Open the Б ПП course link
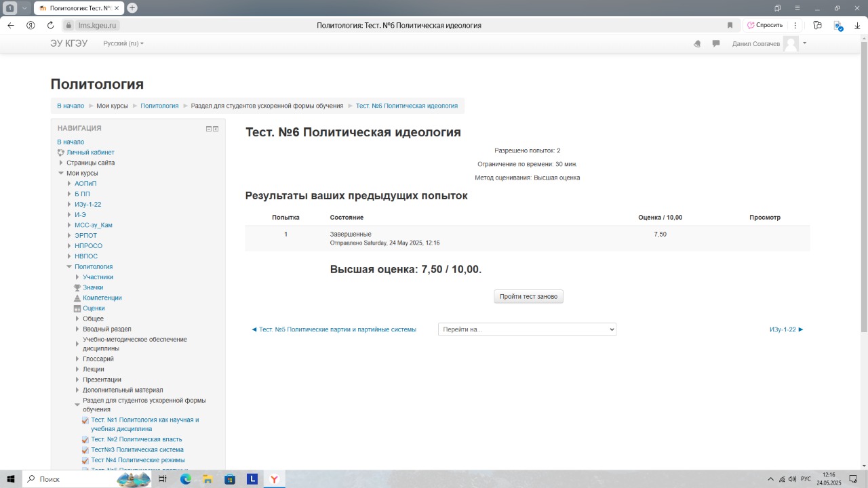Viewport: 868px width, 488px height. (x=82, y=194)
